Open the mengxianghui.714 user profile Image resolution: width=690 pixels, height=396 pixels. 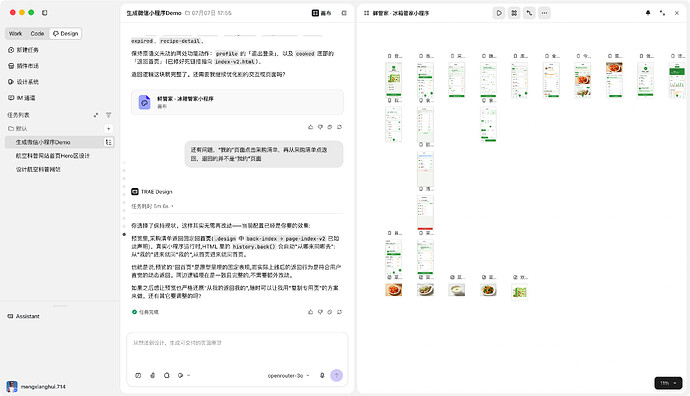click(37, 387)
